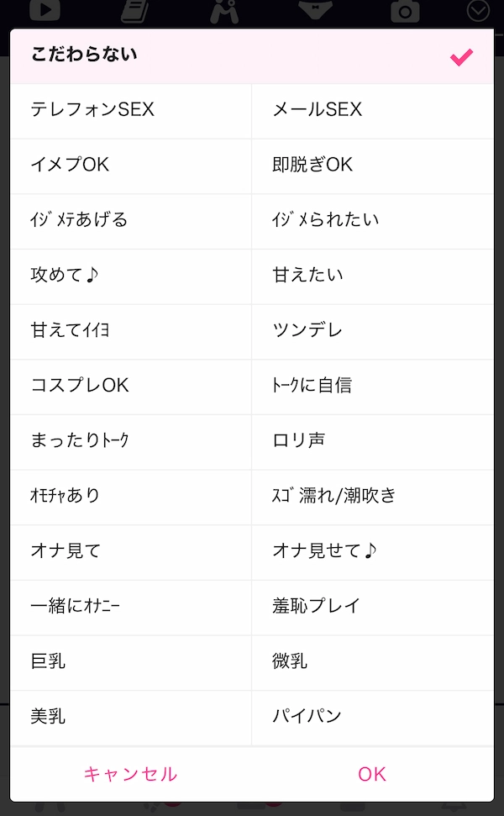Choose the 甘えたい option
The height and width of the screenshot is (816, 504).
[x=372, y=276]
